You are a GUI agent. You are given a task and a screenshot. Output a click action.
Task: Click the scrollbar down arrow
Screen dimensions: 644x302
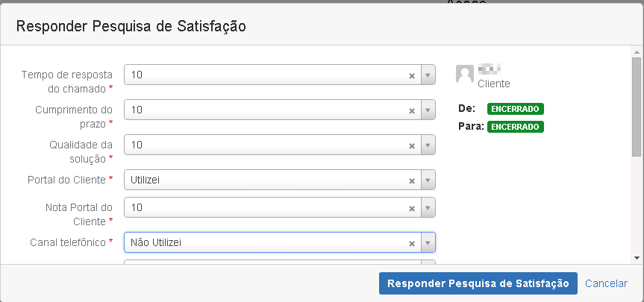637,257
